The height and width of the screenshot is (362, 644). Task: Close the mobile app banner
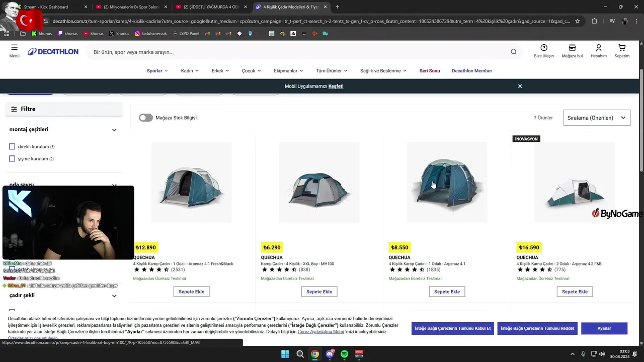click(x=520, y=86)
